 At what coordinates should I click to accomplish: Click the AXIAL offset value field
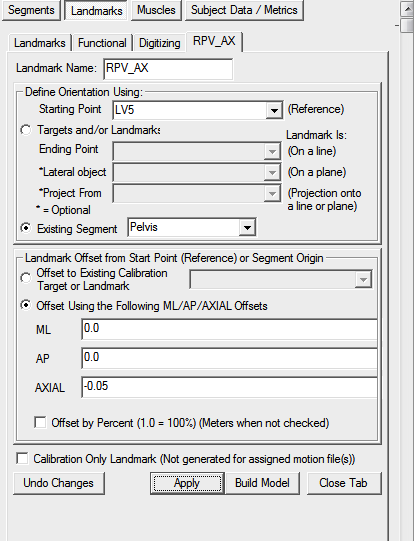coord(229,387)
